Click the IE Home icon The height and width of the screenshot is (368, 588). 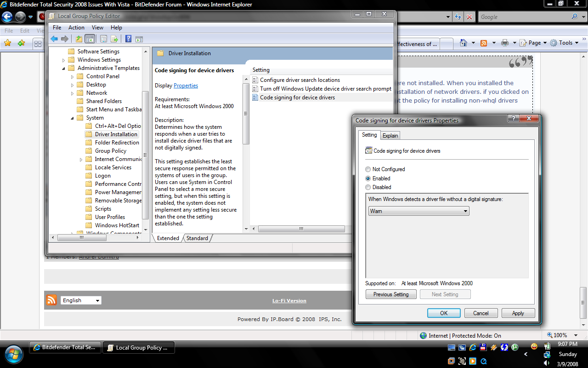click(x=463, y=43)
